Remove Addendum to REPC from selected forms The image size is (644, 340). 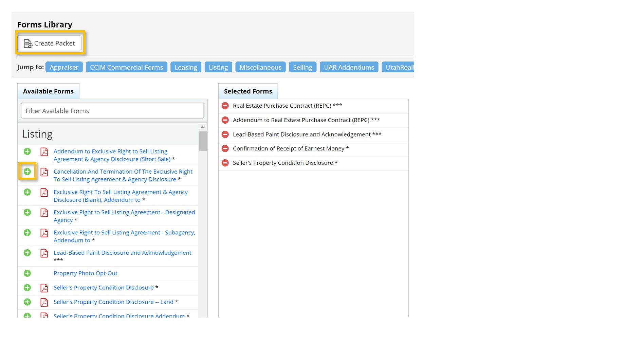tap(225, 120)
